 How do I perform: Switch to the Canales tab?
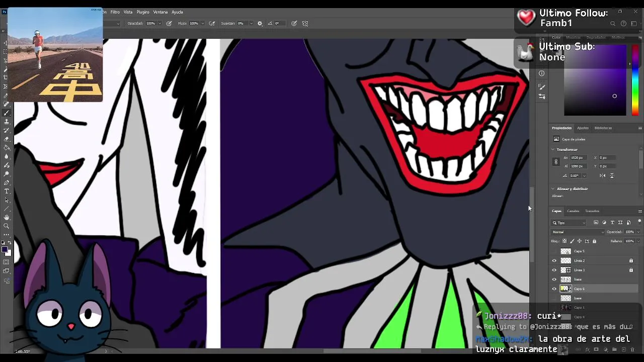point(573,211)
